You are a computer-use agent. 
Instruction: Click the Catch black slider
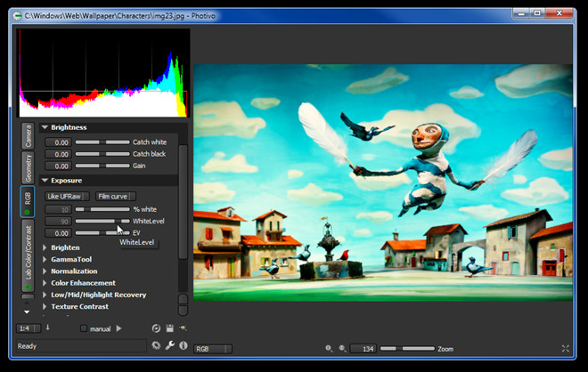(102, 154)
